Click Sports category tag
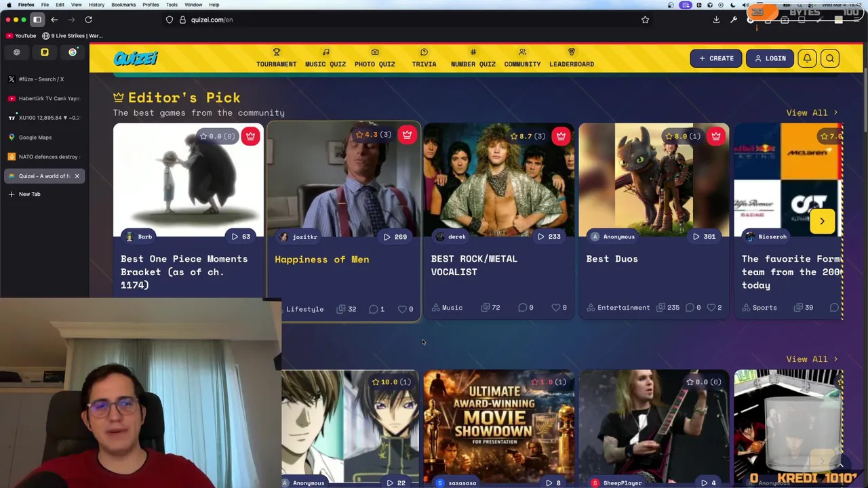The height and width of the screenshot is (488, 868). tap(759, 308)
